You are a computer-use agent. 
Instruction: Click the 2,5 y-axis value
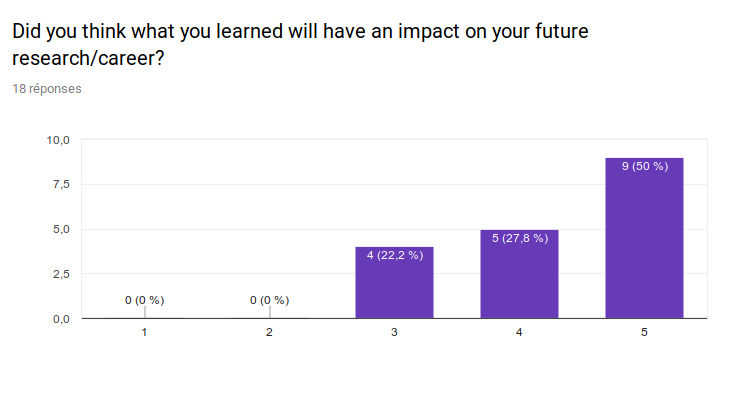61,274
